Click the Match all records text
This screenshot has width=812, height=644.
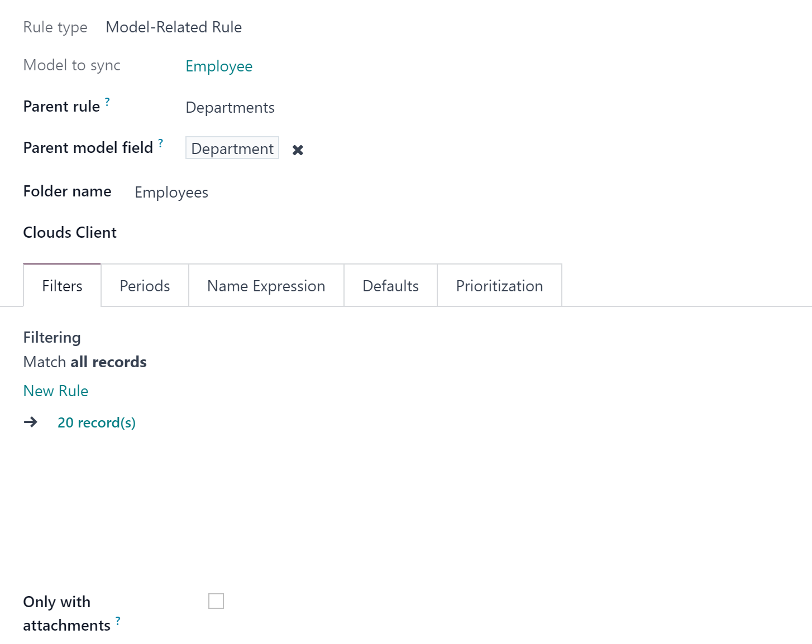point(85,362)
